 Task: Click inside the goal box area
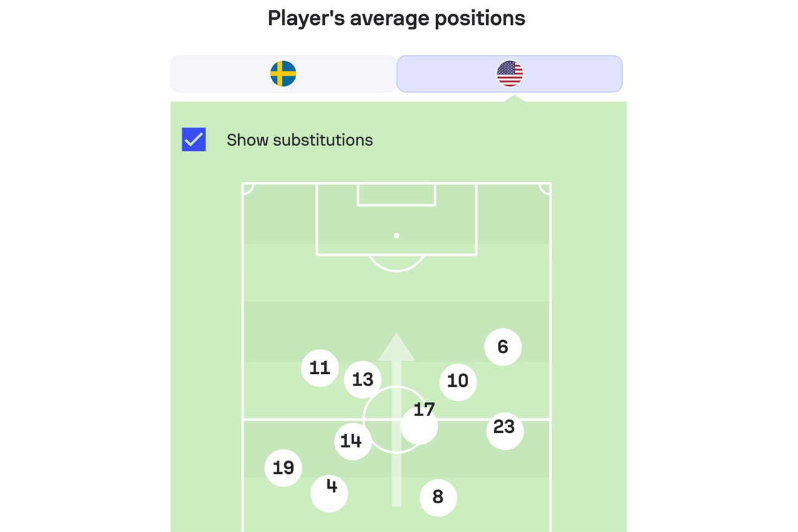[x=397, y=194]
